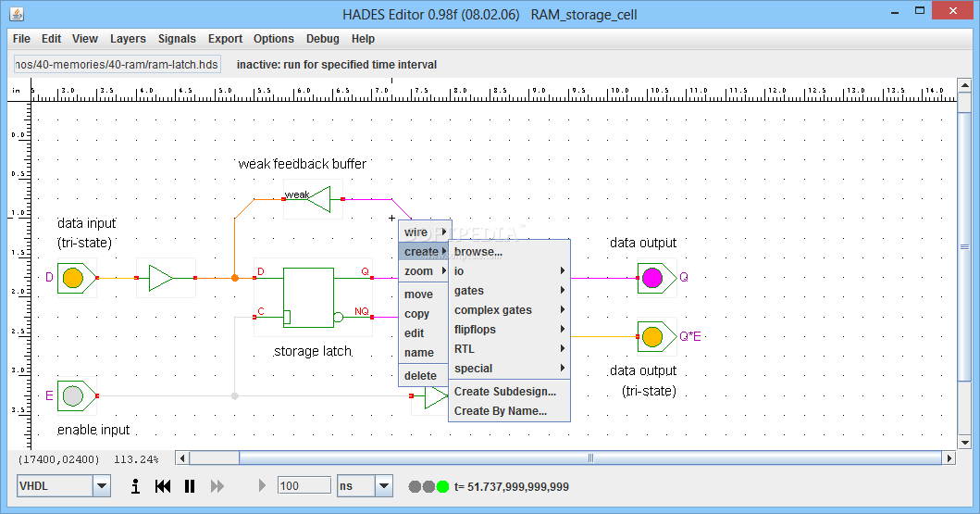Open the Help menu
The width and height of the screenshot is (980, 514).
(363, 39)
